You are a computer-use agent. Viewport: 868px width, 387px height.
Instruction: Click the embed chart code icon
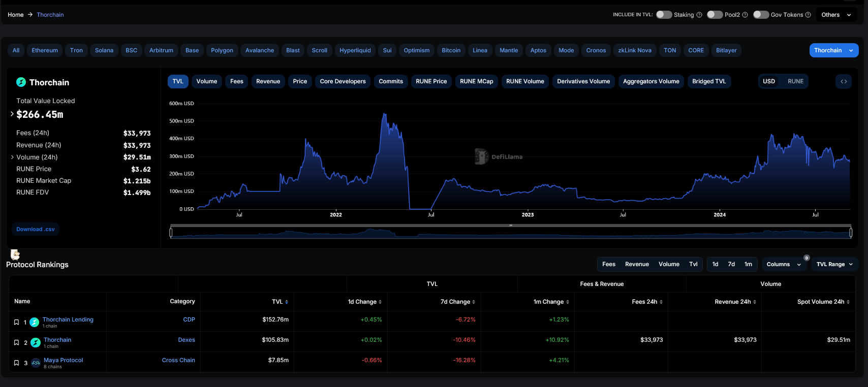tap(844, 81)
